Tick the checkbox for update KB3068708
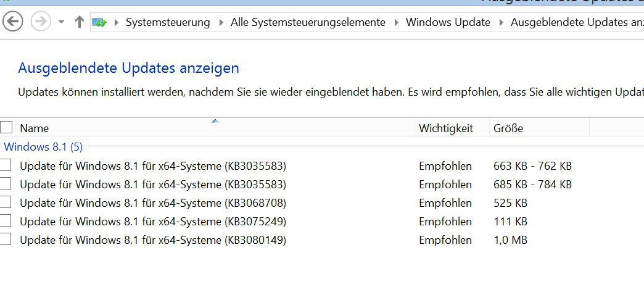644x300 pixels. (6, 202)
